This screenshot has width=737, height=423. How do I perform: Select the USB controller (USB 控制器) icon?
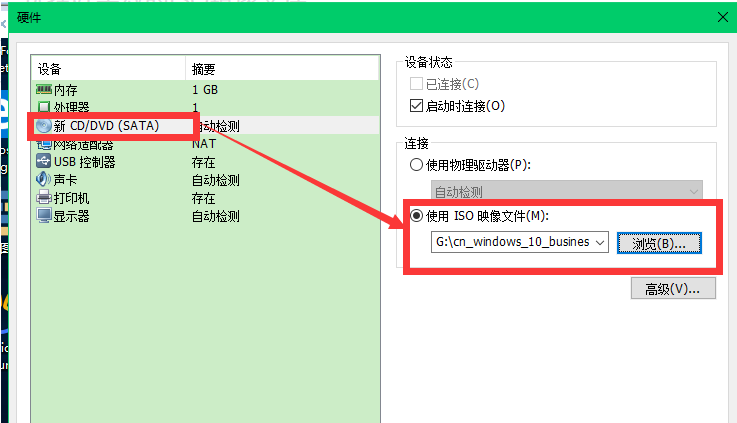(44, 162)
